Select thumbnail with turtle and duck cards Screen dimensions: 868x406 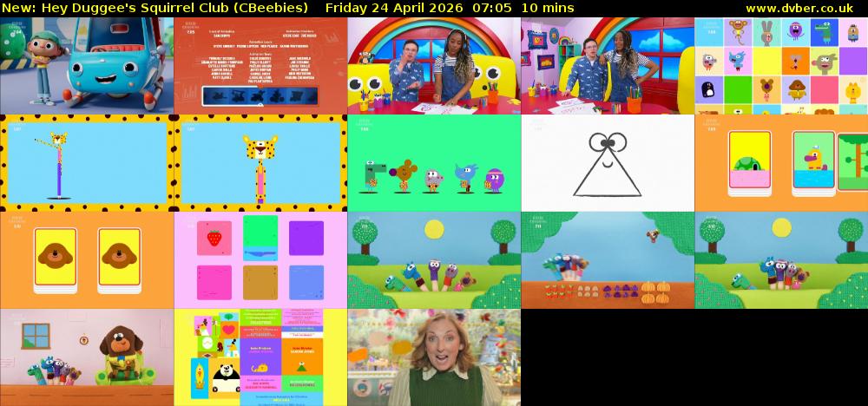pos(781,163)
